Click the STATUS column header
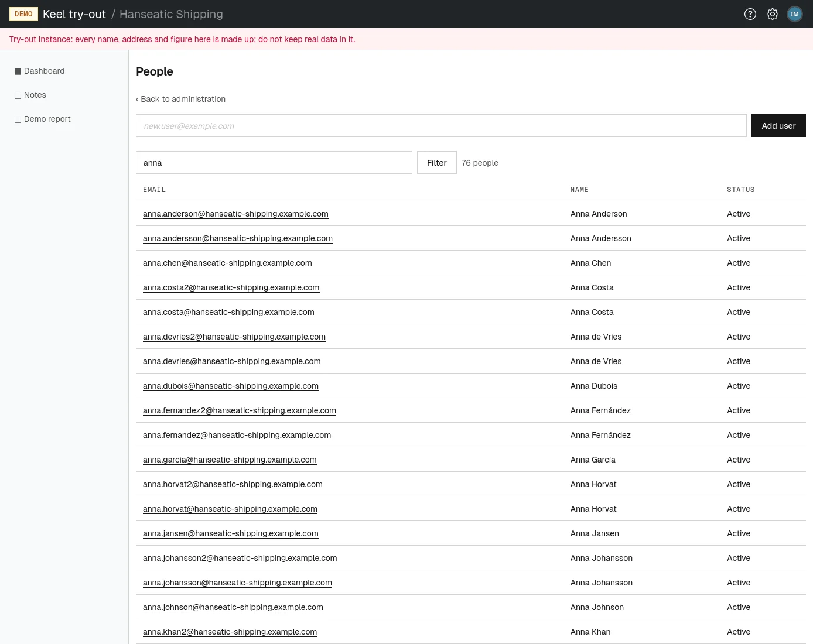The image size is (813, 644). point(741,190)
